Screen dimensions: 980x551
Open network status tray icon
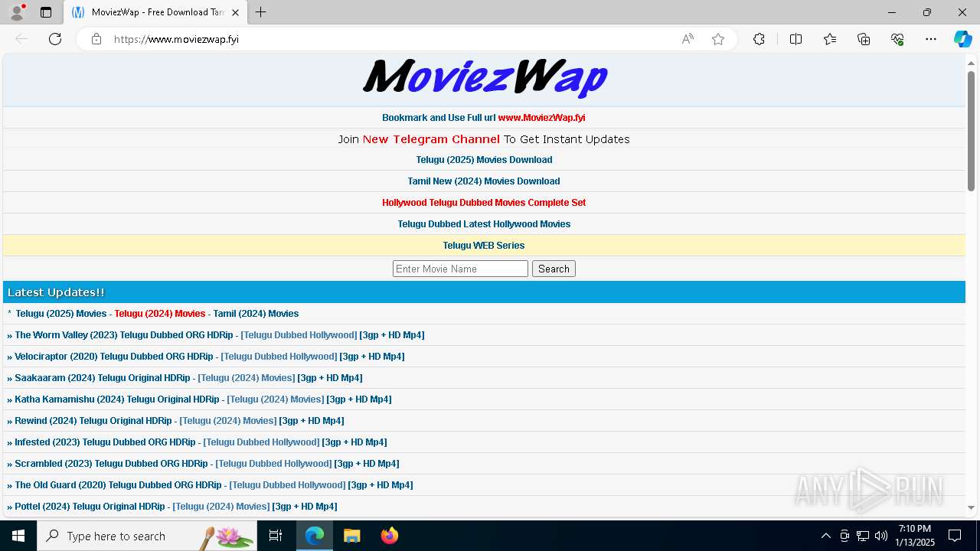[x=863, y=536]
